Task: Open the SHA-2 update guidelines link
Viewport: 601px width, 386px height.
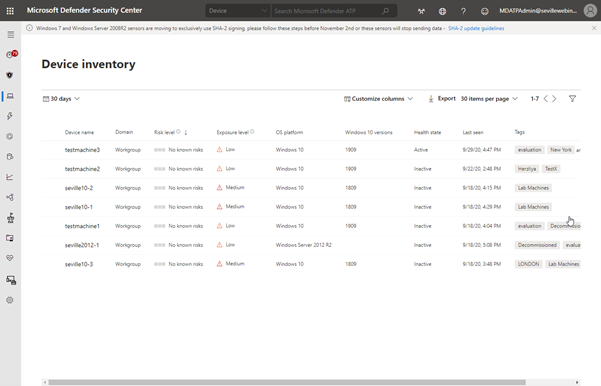Action: [476, 28]
